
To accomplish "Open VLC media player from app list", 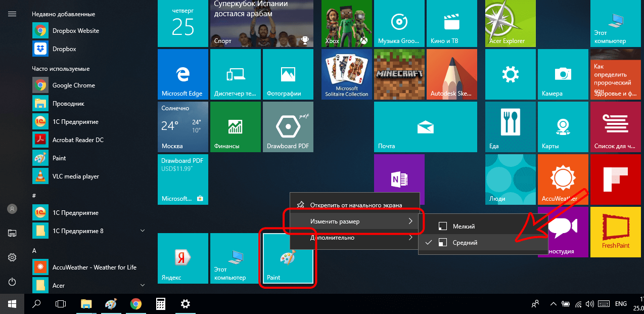I will [75, 176].
